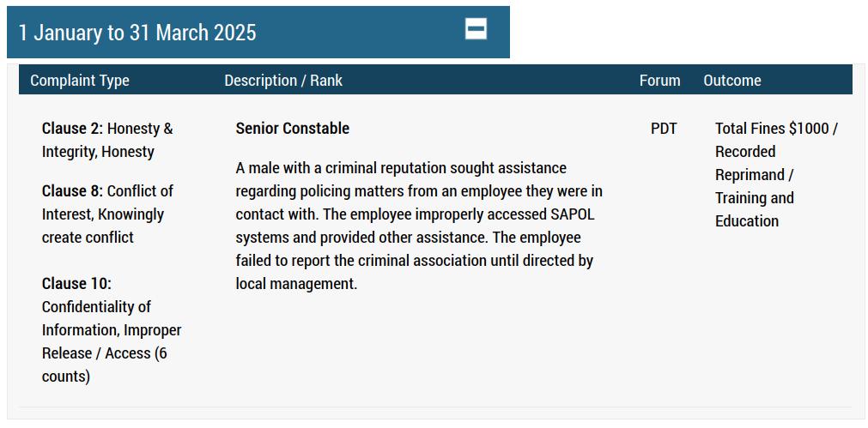Select the Complaint Type column header

pos(80,81)
